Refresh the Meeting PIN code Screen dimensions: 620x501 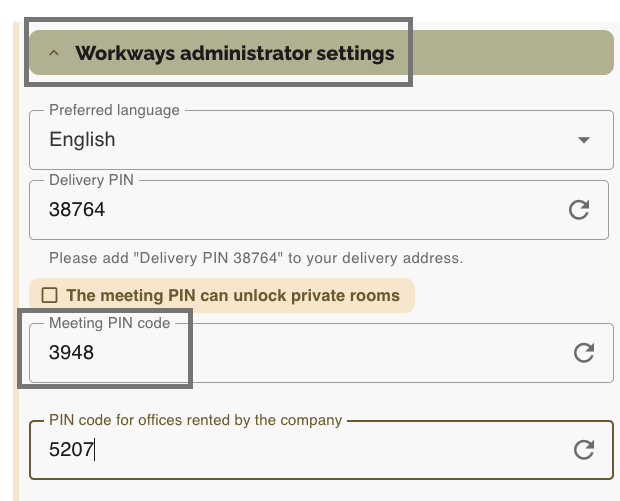click(584, 352)
